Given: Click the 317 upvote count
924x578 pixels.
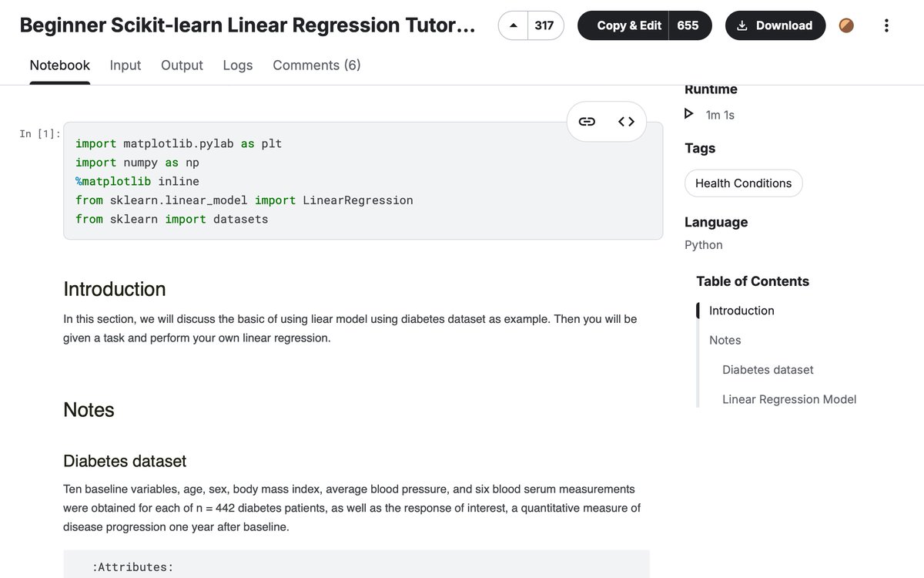Looking at the screenshot, I should click(544, 25).
